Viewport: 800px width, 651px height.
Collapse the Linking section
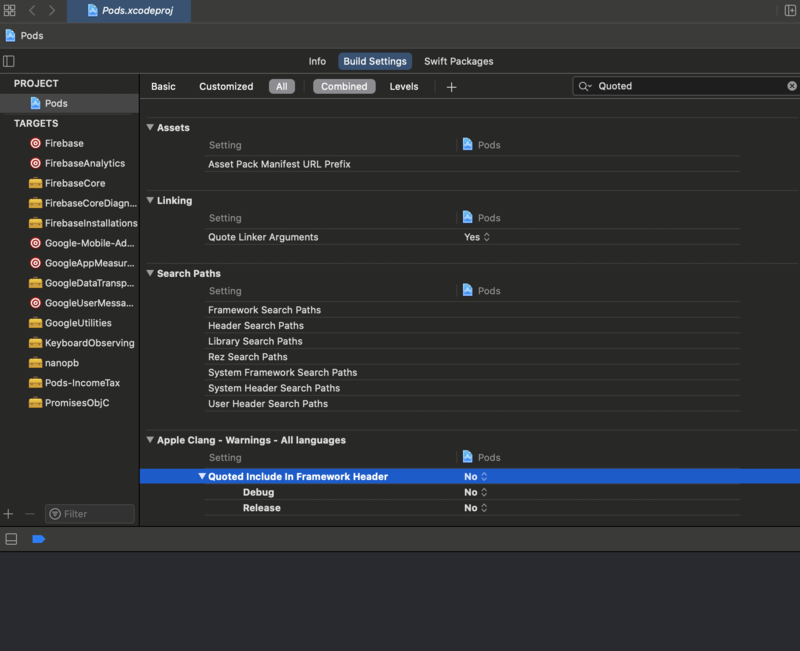(148, 200)
